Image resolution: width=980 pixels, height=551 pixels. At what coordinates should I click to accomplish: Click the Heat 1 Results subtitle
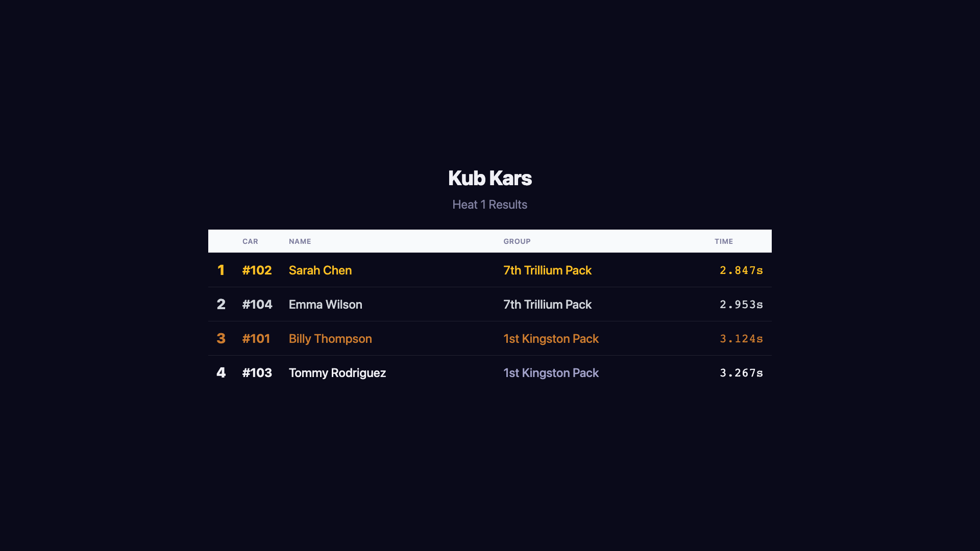pyautogui.click(x=489, y=205)
